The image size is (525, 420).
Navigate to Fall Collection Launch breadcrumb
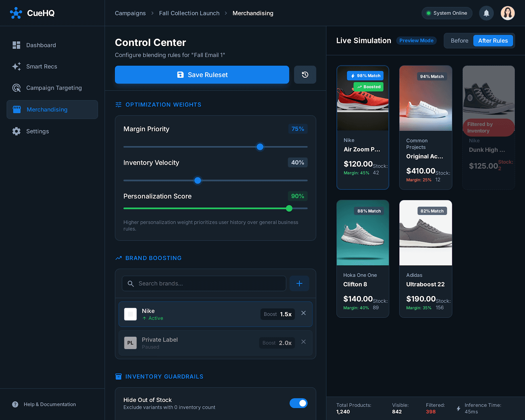tap(189, 13)
